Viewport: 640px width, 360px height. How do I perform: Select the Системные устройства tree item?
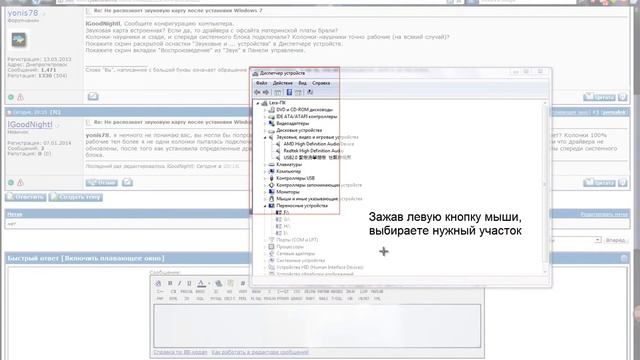(300, 261)
